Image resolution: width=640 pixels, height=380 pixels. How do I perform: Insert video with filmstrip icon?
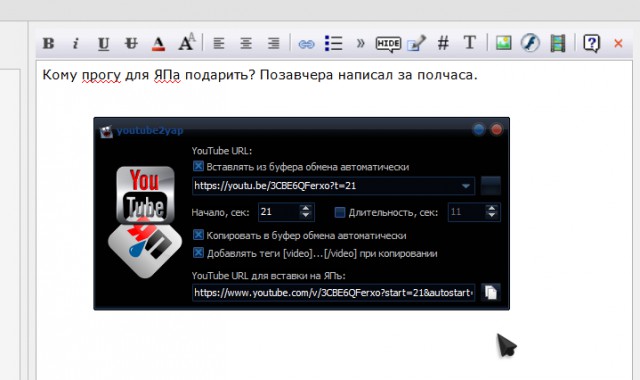point(558,43)
